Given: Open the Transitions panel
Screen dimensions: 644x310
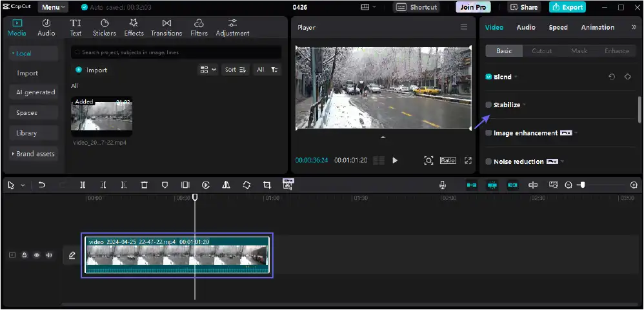Looking at the screenshot, I should coord(166,27).
